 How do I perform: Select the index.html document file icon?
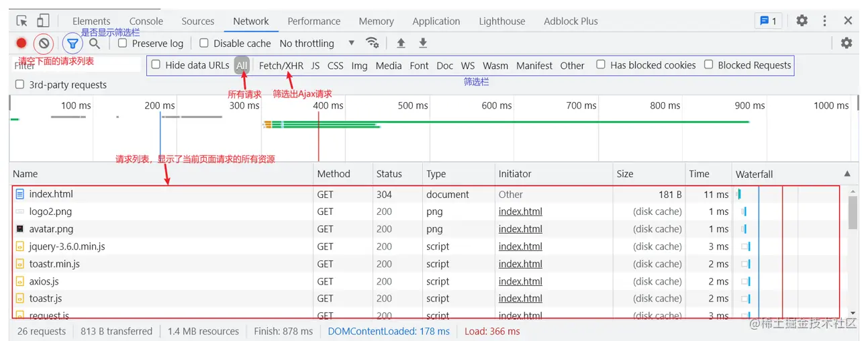click(19, 194)
